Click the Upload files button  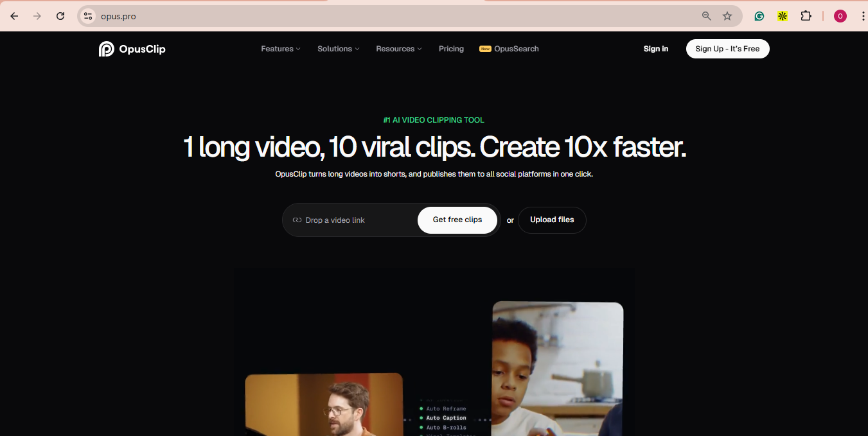552,220
